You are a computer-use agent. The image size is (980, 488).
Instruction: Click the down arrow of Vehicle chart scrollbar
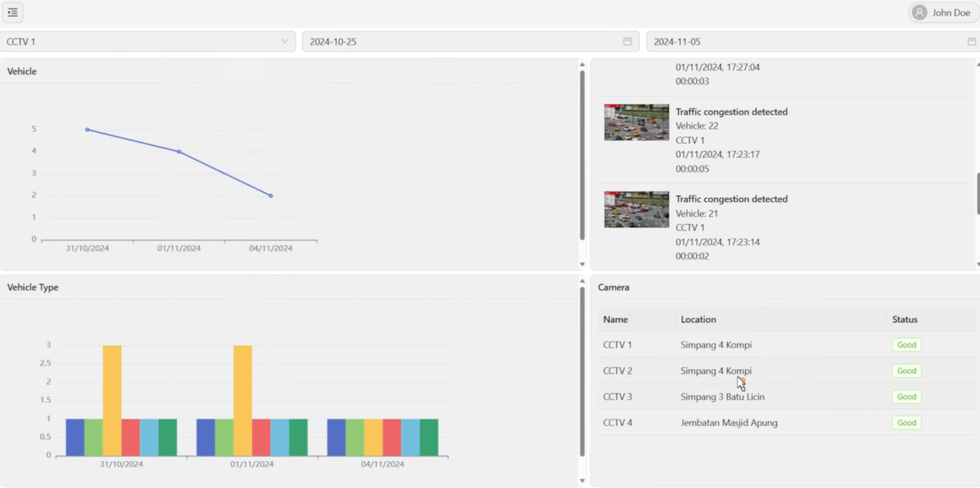(x=582, y=265)
